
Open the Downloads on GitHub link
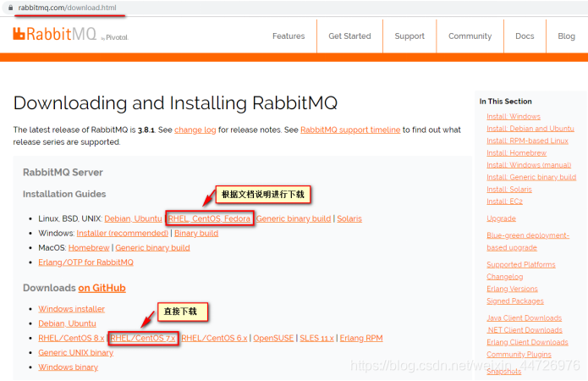coord(102,288)
